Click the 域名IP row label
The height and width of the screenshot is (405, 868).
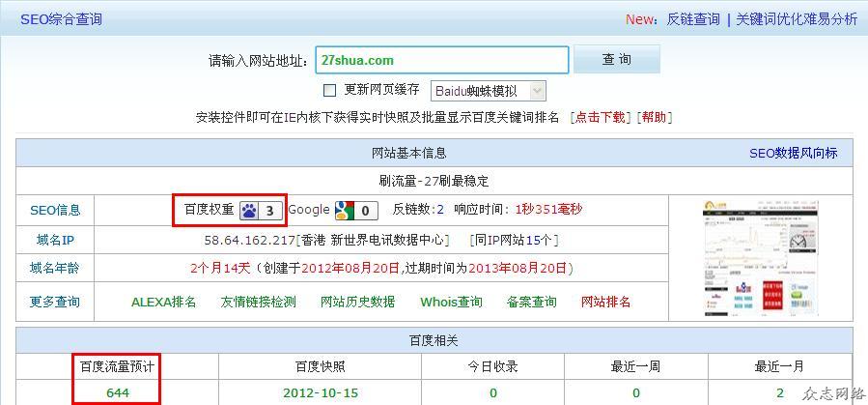click(55, 241)
